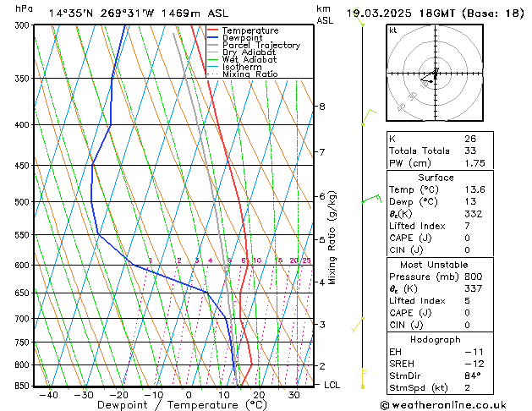This screenshot has height=411, width=532.
Task: Click the surface Dewp value 13
Action: pyautogui.click(x=470, y=201)
